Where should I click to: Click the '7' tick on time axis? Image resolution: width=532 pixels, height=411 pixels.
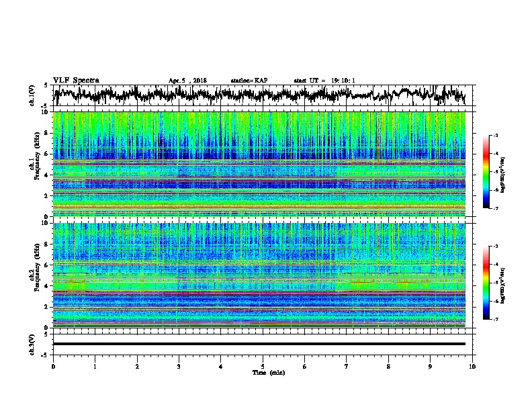pos(347,367)
